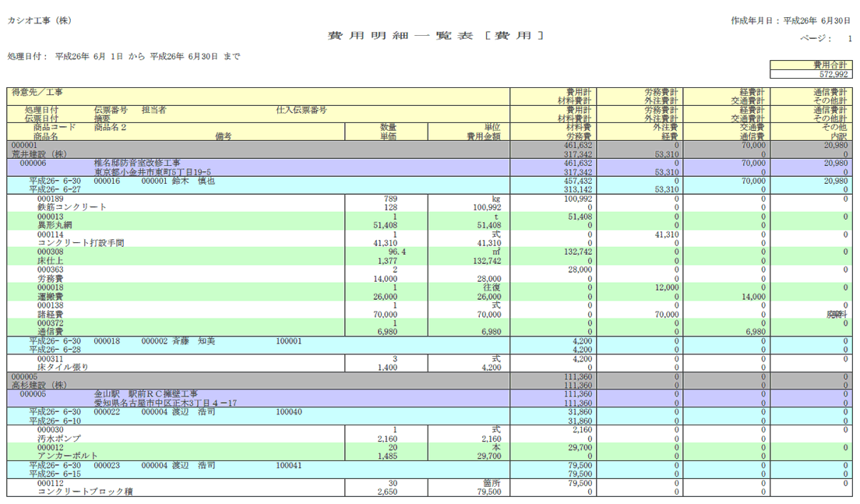
Task: Click unit price 1,485
Action: point(387,456)
